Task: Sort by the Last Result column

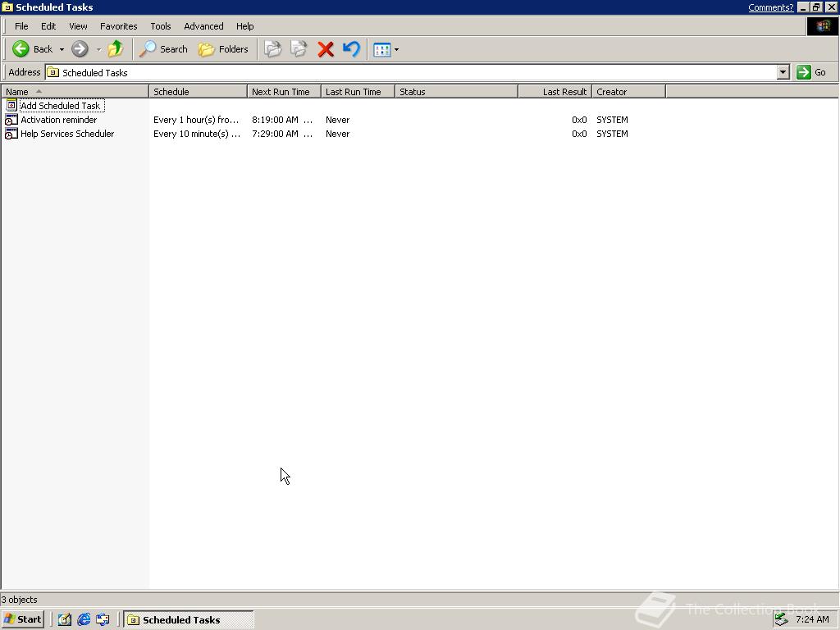Action: tap(555, 92)
